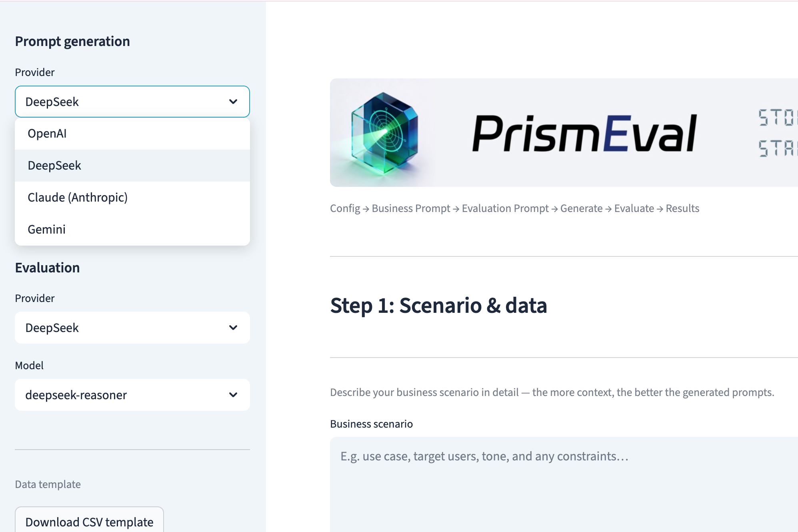Viewport: 798px width, 532px height.
Task: Collapse the Prompt generation Provider dropdown chevron
Action: click(233, 102)
